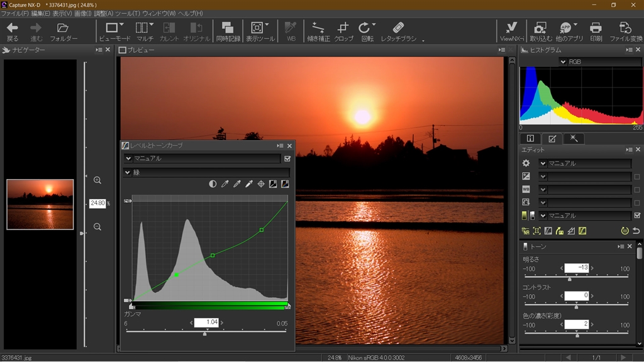Click the zoom in magnifier in navigator
Viewport: 644px width, 362px height.
coord(97,180)
